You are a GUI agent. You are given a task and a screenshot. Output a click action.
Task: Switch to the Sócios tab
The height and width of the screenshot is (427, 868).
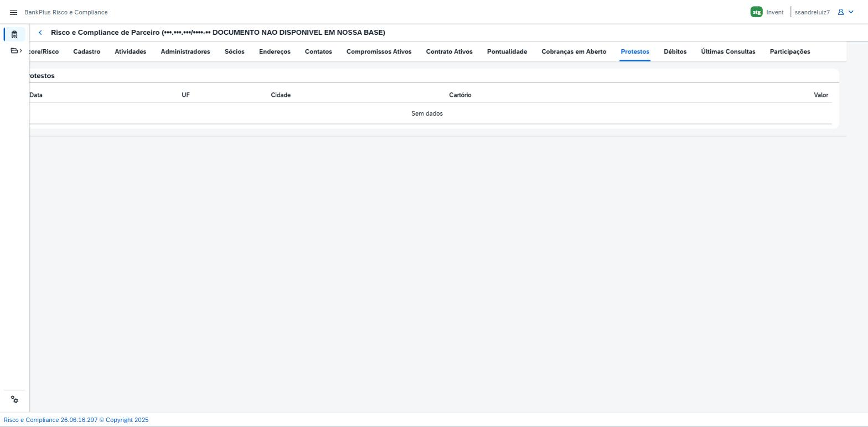click(235, 51)
